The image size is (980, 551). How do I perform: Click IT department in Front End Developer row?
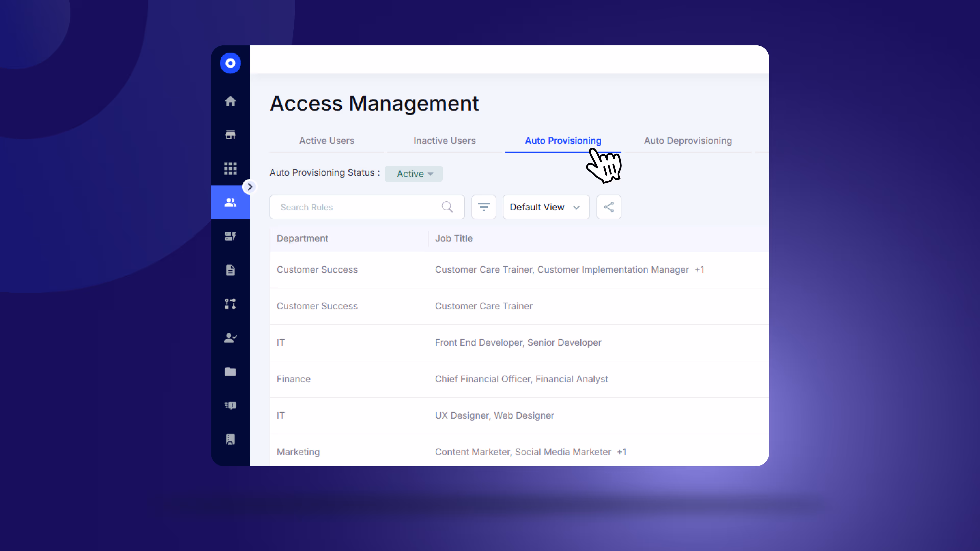pos(280,343)
